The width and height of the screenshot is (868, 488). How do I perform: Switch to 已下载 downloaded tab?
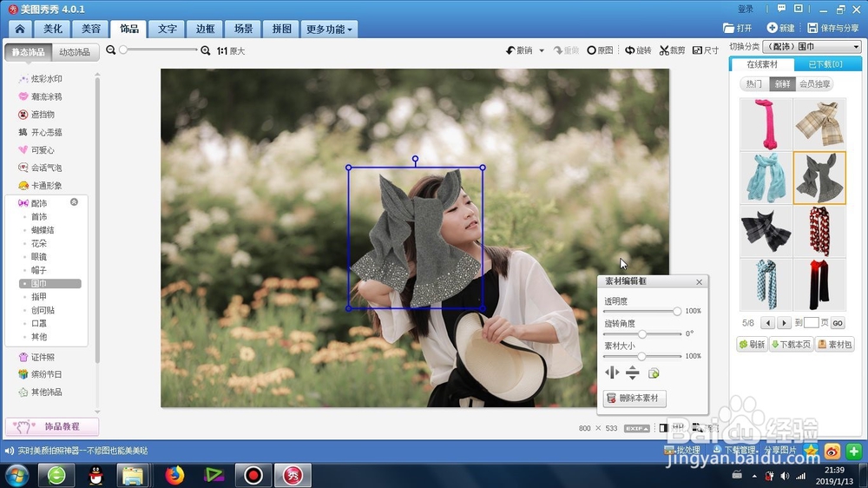coord(826,64)
